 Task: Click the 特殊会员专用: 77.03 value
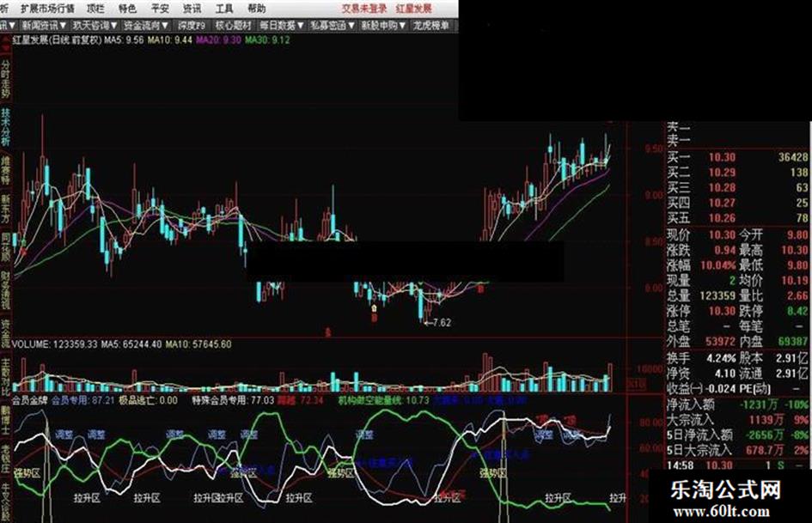point(233,400)
